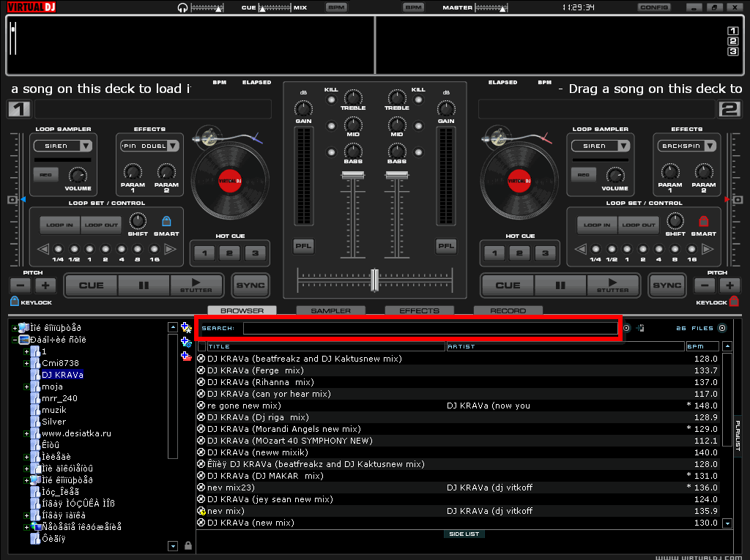
Task: Click the headphones icon in top bar
Action: [x=182, y=7]
